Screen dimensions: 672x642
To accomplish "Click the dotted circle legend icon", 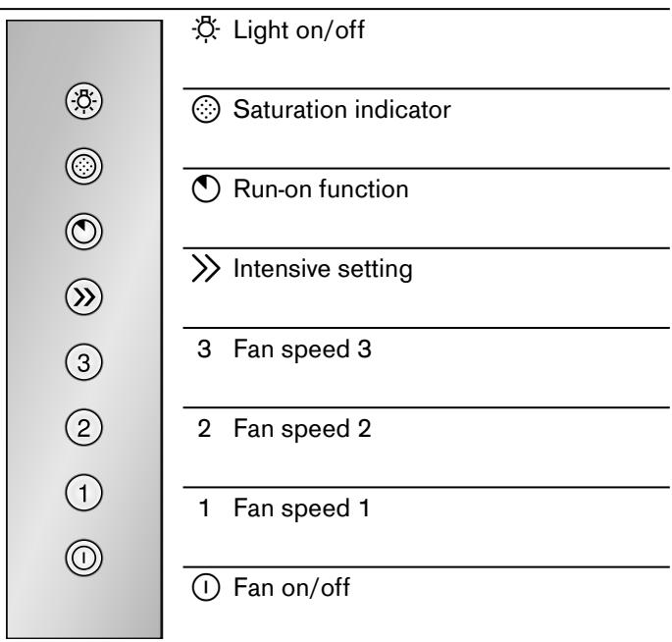I will (x=206, y=109).
